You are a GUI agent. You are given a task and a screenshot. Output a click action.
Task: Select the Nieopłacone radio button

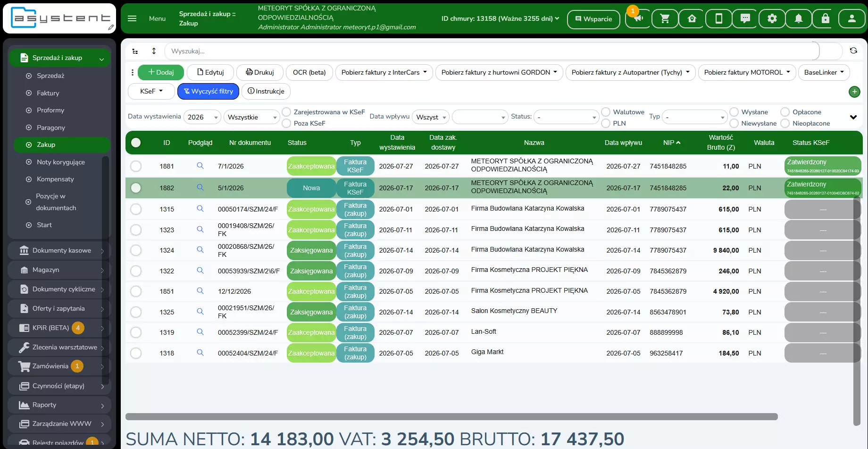pos(785,123)
